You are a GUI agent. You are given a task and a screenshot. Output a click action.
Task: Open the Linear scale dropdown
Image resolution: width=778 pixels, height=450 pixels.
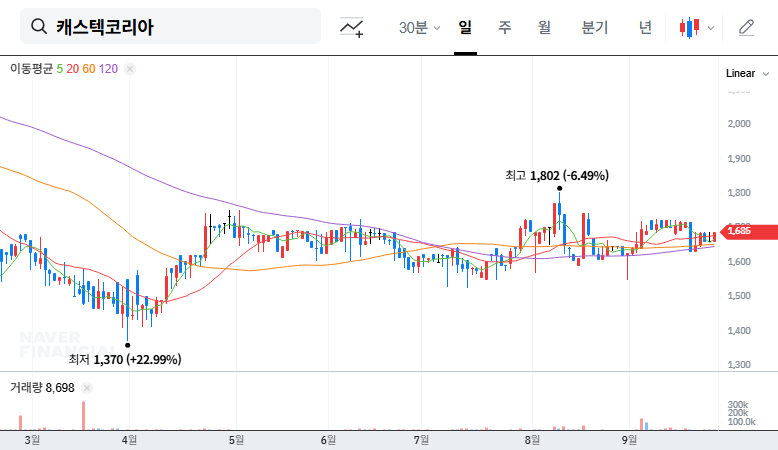click(x=747, y=73)
